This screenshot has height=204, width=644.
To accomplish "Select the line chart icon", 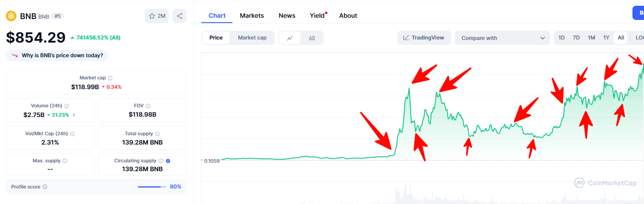I will [x=290, y=38].
